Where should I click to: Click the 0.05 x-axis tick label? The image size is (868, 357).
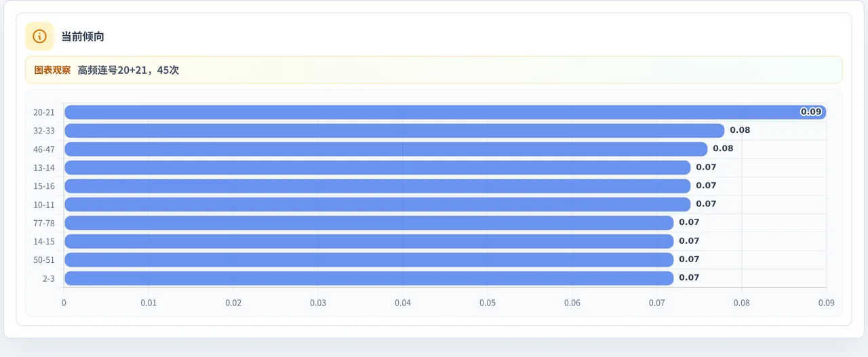click(x=488, y=303)
